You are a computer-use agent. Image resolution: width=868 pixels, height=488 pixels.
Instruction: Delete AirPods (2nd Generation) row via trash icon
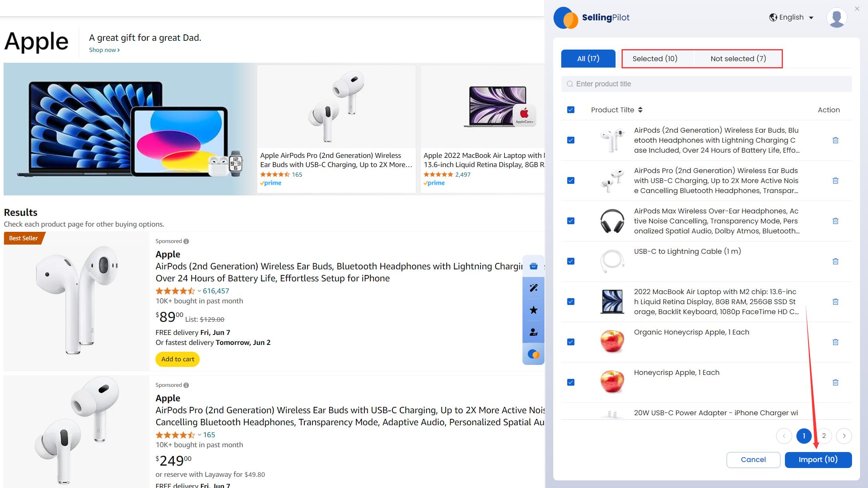(835, 140)
